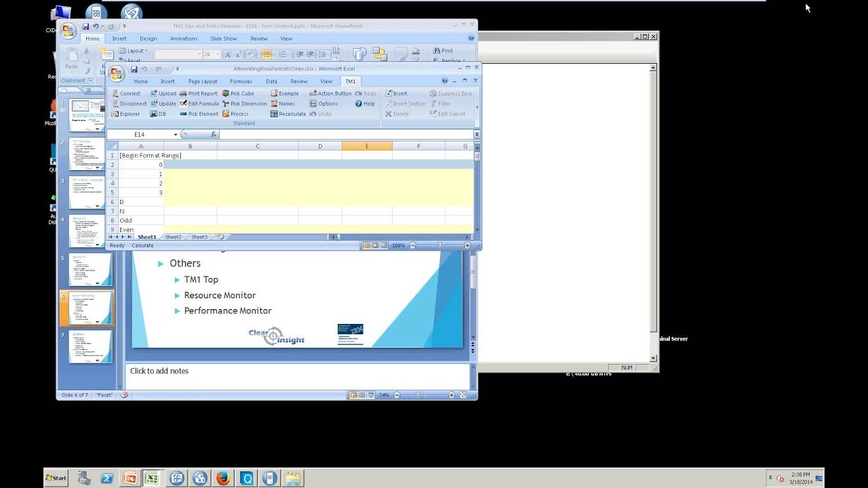Open PowerPoint Animations tab
868x488 pixels.
tap(183, 39)
